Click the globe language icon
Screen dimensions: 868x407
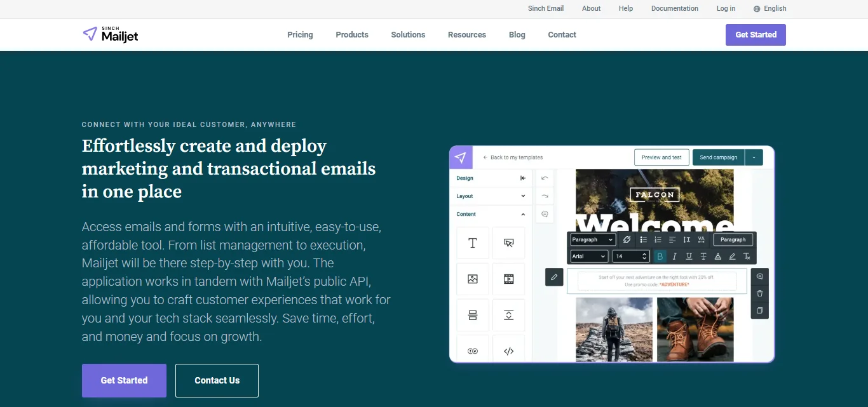point(757,9)
